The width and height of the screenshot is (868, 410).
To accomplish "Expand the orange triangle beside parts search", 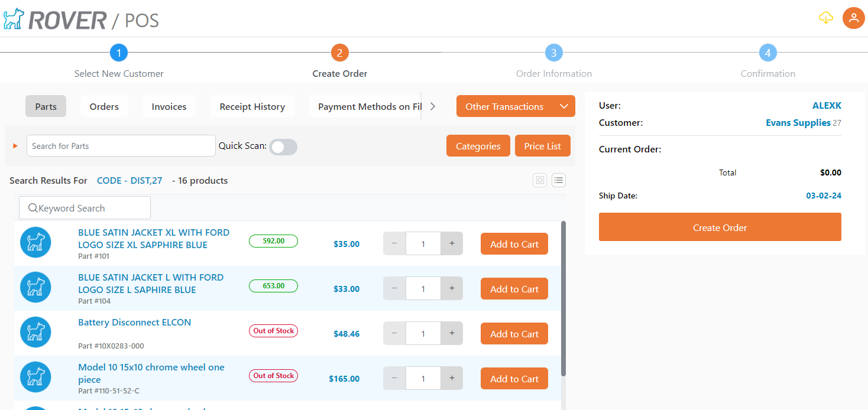I will (15, 146).
